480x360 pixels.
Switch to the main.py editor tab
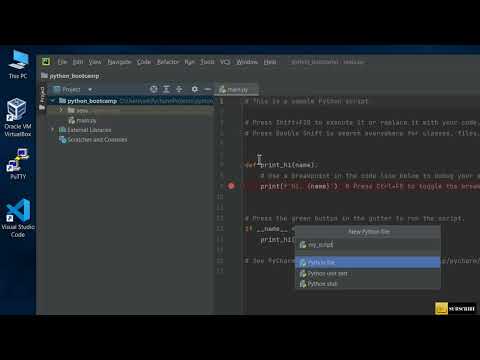point(236,90)
